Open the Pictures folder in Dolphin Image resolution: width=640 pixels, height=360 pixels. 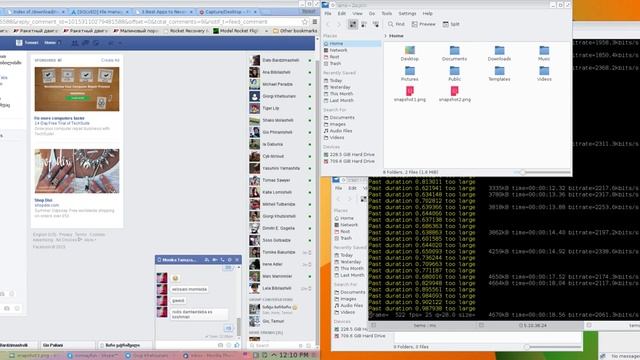point(409,74)
